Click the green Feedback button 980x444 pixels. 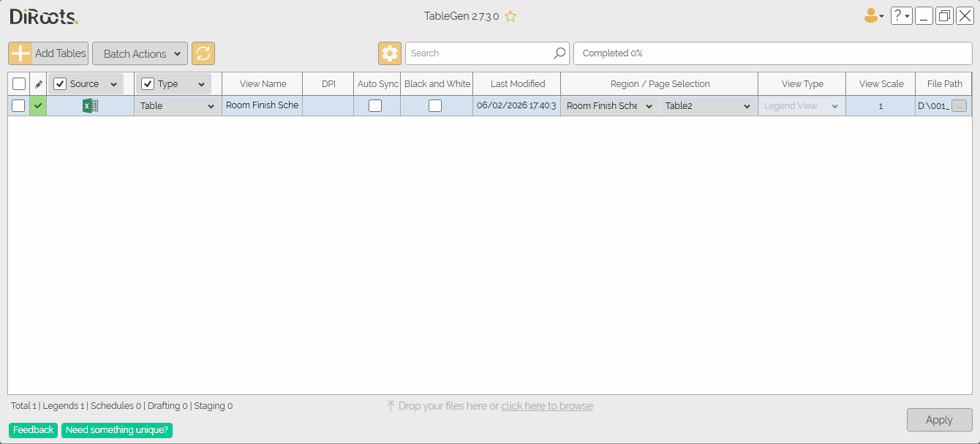[x=34, y=430]
